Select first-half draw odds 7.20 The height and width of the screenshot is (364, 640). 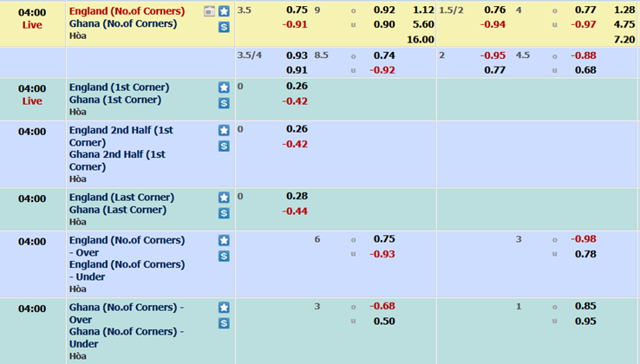click(624, 40)
